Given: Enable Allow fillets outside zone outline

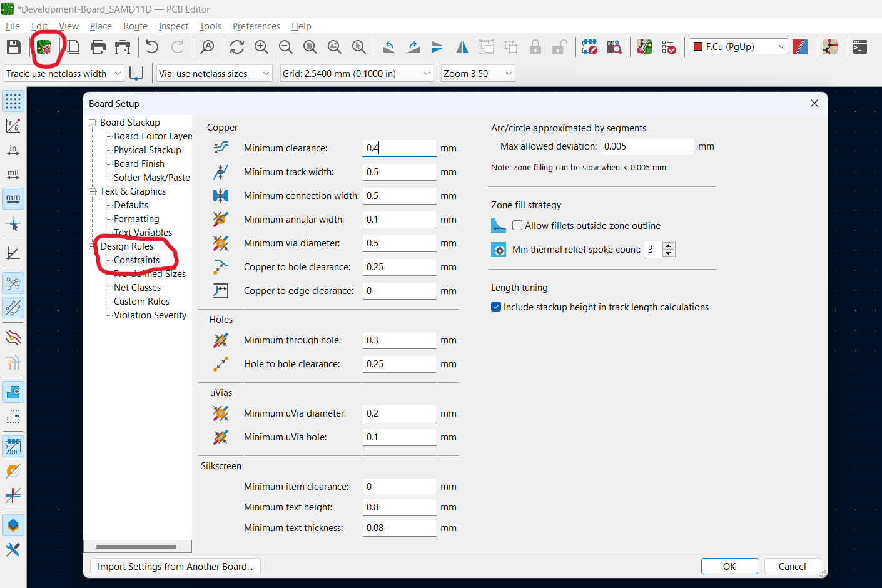Looking at the screenshot, I should tap(517, 225).
